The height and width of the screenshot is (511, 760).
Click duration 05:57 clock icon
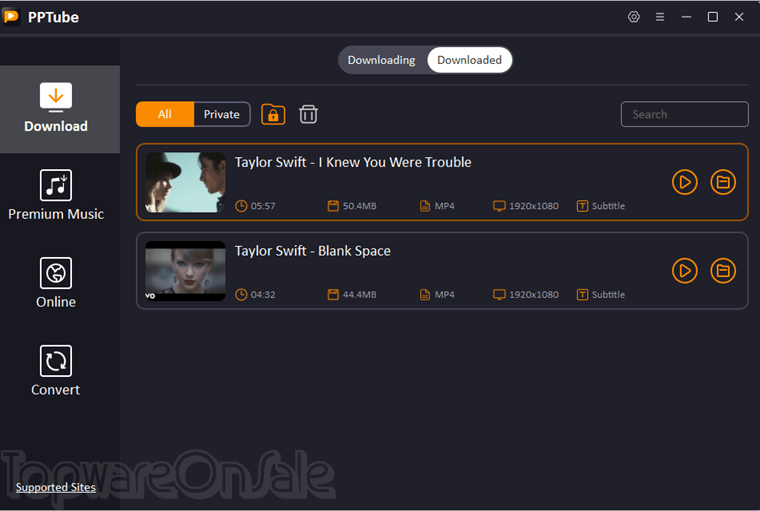[241, 206]
